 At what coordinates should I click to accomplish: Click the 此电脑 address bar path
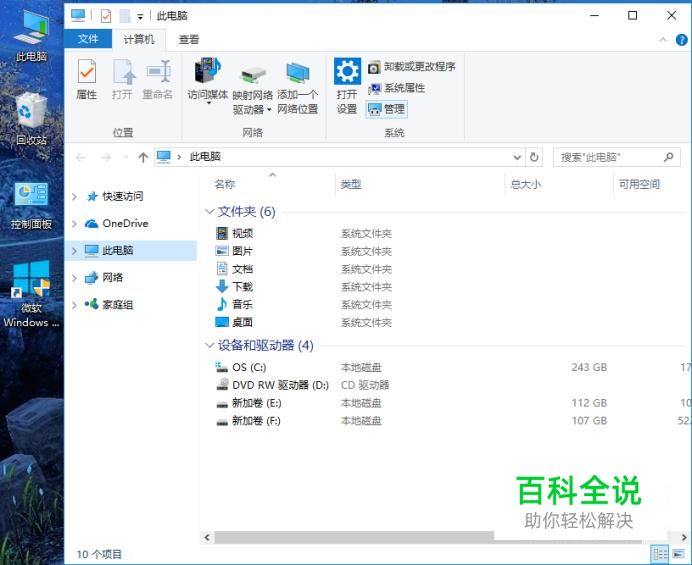pyautogui.click(x=205, y=156)
